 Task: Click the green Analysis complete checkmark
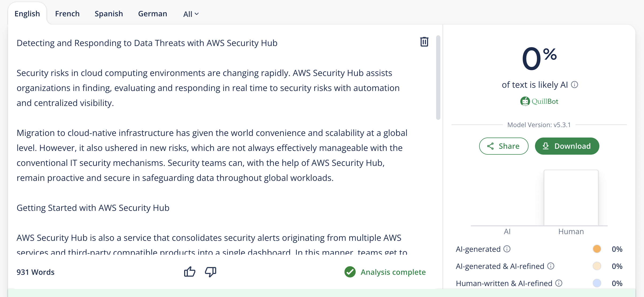coord(350,272)
